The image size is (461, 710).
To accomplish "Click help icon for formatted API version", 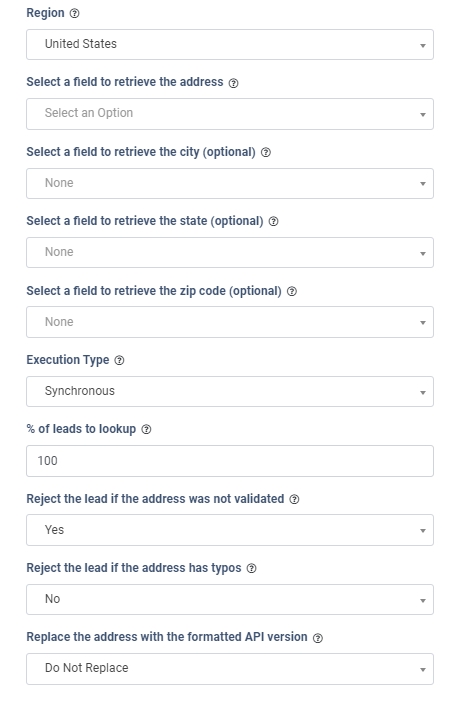I will [x=318, y=638].
